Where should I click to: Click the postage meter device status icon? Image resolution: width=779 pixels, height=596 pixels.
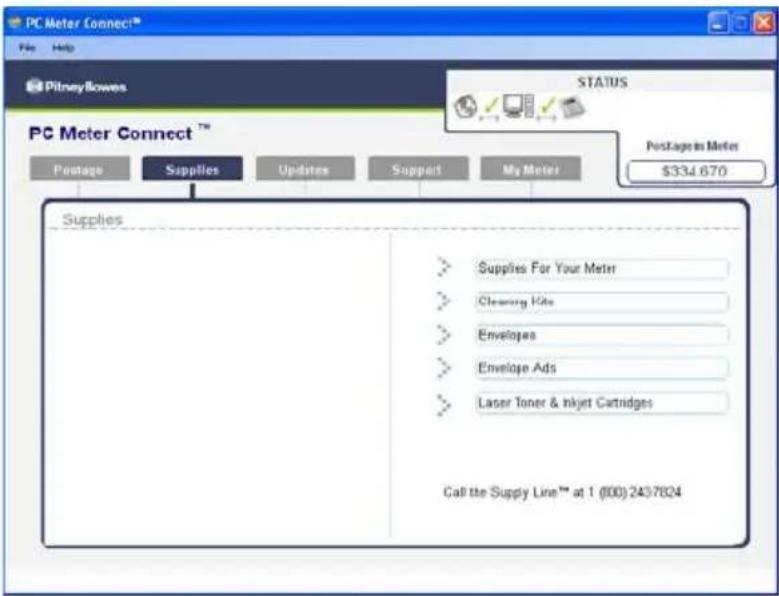[573, 107]
